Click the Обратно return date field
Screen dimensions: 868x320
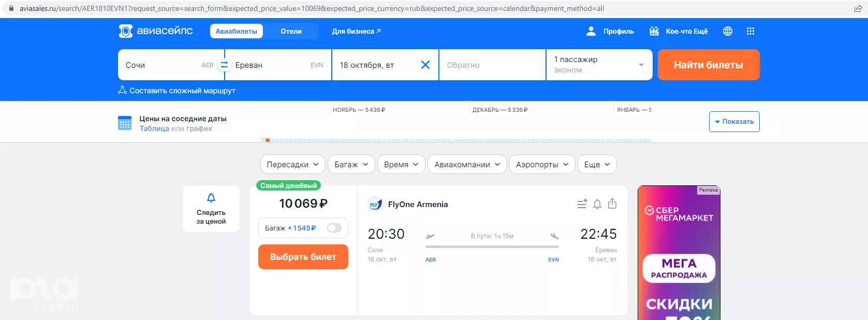492,65
